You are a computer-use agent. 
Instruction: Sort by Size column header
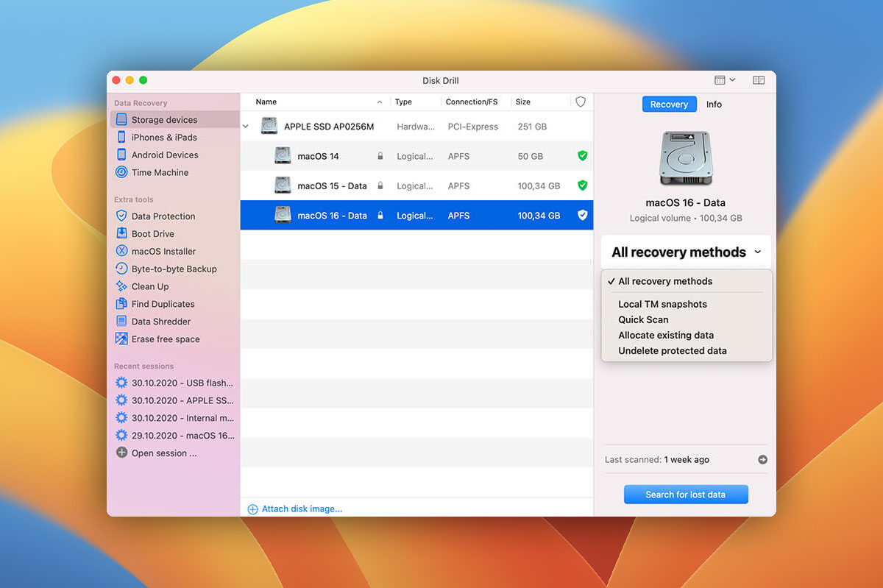[522, 102]
